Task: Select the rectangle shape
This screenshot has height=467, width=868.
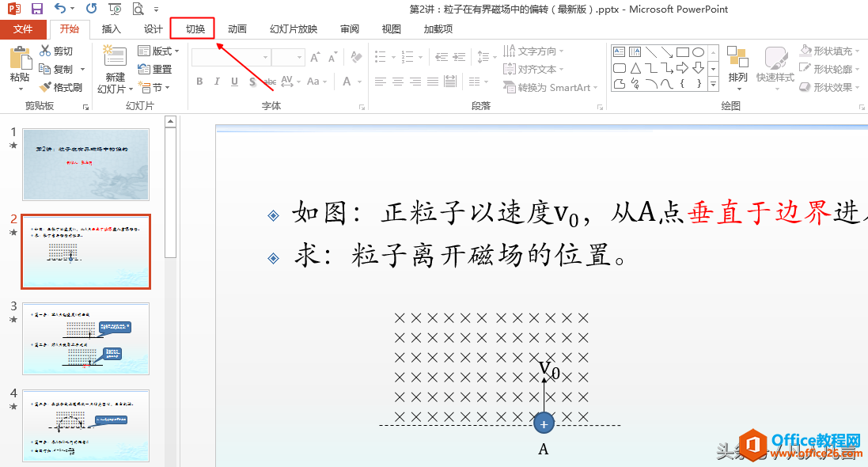Action: (683, 52)
